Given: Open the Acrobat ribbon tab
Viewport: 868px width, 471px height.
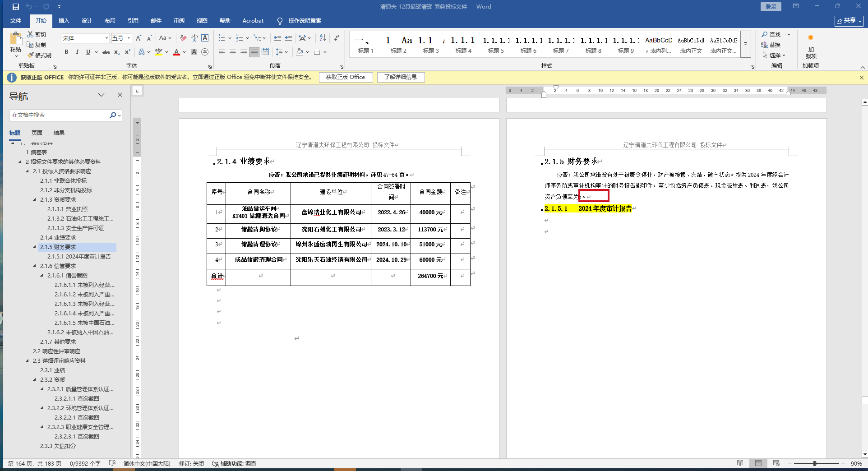Looking at the screenshot, I should pos(253,21).
